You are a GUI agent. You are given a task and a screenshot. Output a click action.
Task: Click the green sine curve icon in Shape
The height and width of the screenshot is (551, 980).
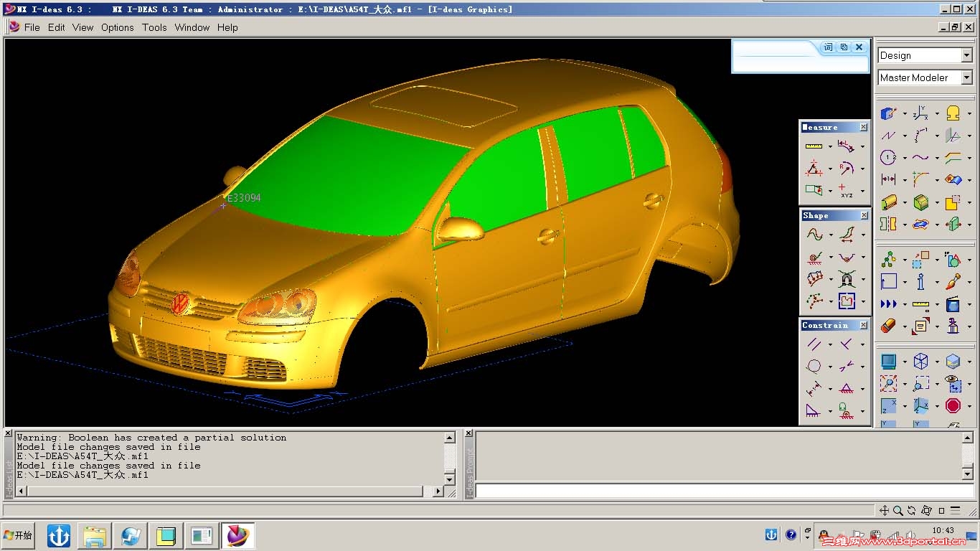coord(814,234)
